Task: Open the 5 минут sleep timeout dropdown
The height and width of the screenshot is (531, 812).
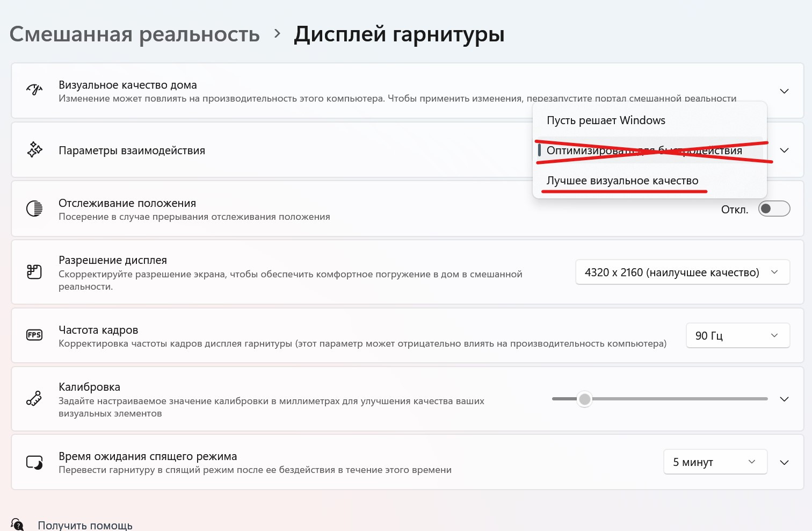Action: (715, 462)
